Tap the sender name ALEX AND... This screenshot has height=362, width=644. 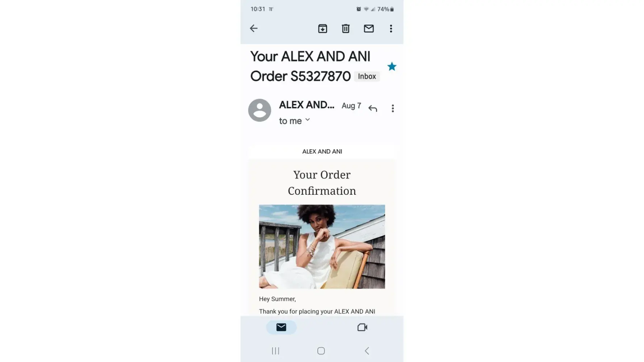[306, 105]
